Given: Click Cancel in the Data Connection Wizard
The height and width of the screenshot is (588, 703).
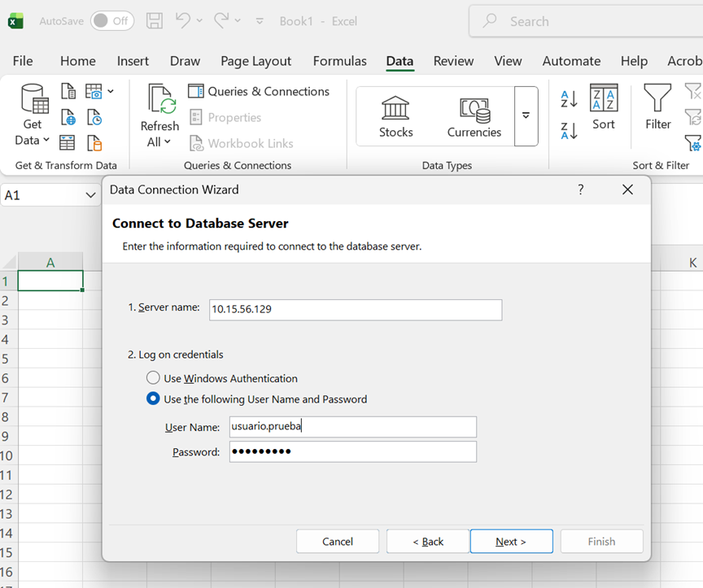Looking at the screenshot, I should tap(338, 542).
